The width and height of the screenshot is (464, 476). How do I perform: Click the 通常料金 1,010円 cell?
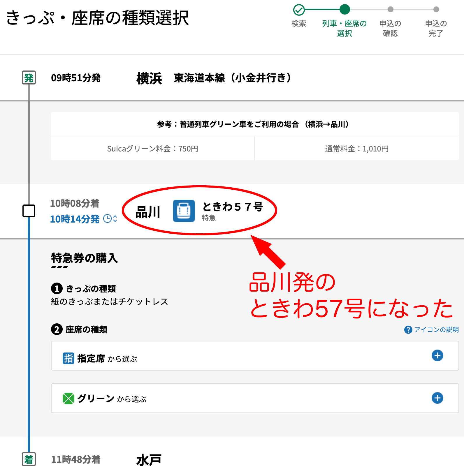click(357, 149)
